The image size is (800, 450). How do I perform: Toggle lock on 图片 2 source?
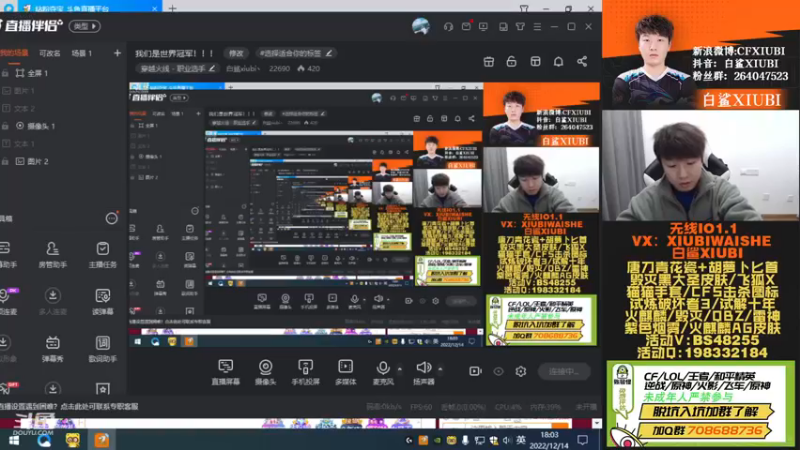point(5,161)
